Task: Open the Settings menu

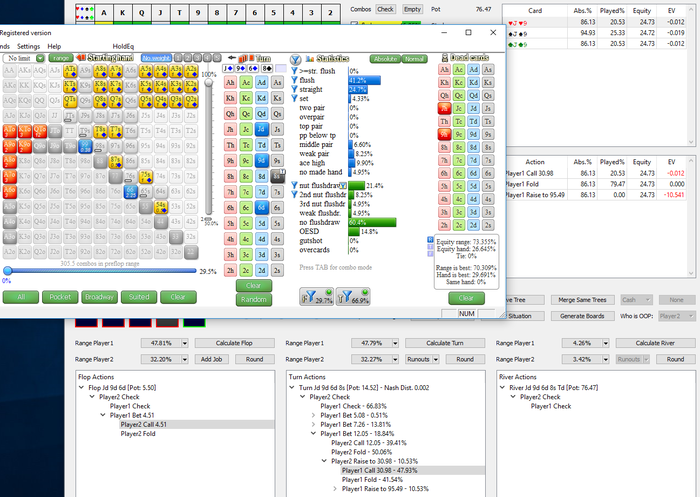Action: tap(29, 46)
